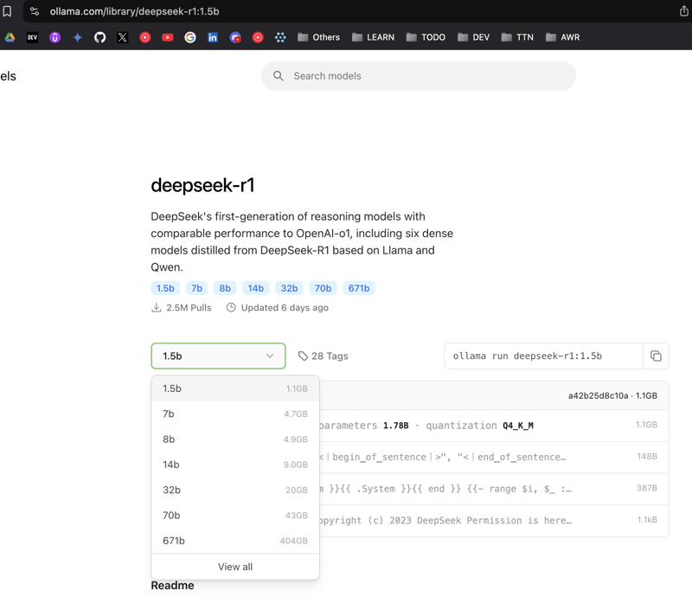This screenshot has height=616, width=692.
Task: Open the blue Gemini sparkle bookmark
Action: tap(77, 37)
